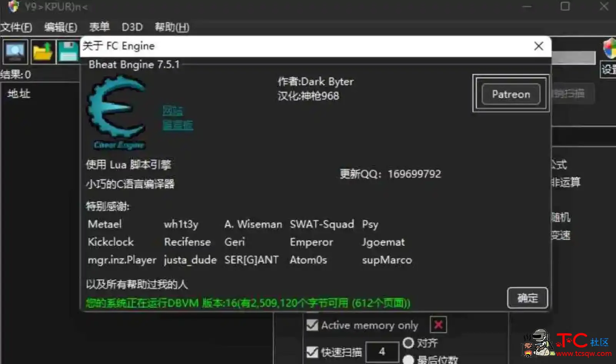This screenshot has width=616, height=364.
Task: Click the name mgr.inz.Player in credits
Action: [x=122, y=260]
